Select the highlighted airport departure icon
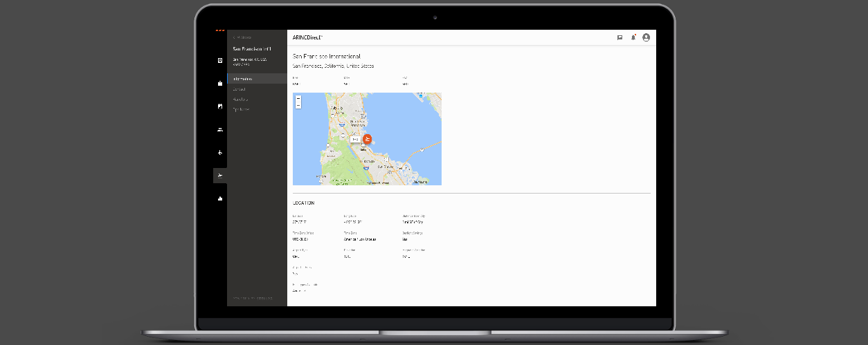The image size is (868, 345). point(220,176)
